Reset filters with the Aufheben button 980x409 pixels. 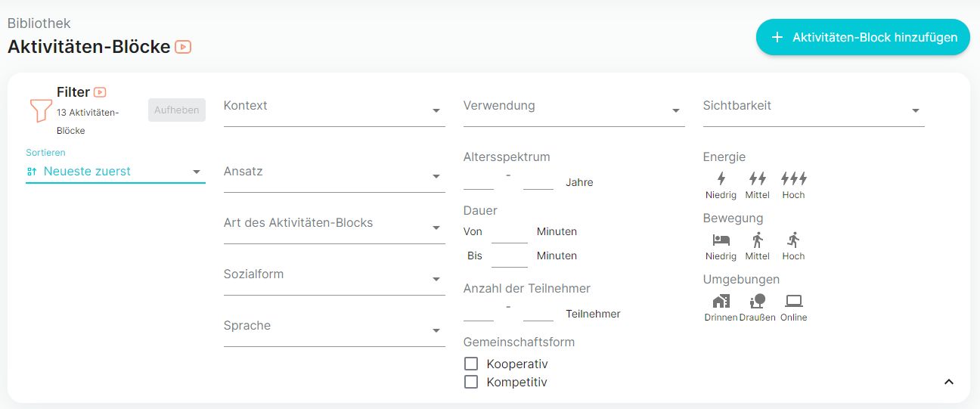tap(177, 110)
